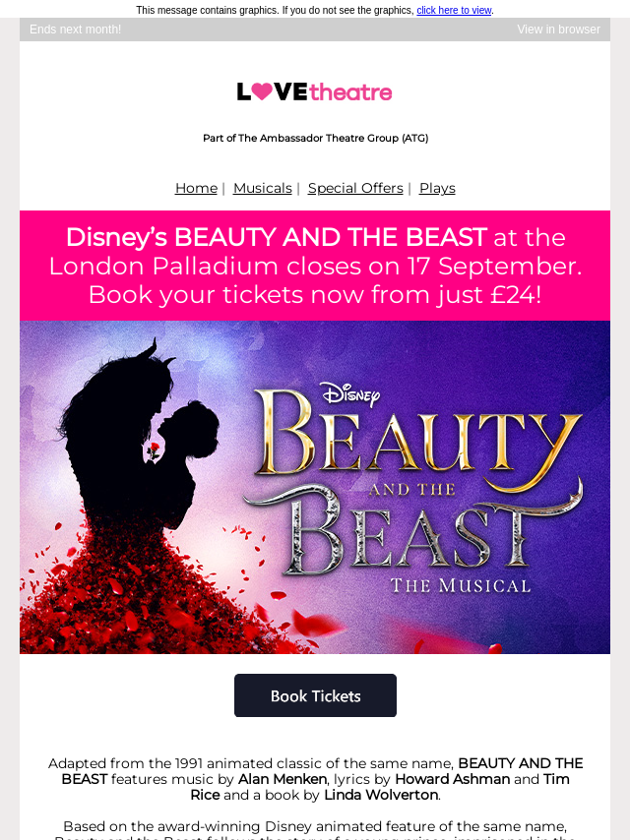Click the Ambassador Theatre Group tagline
Screen dimensions: 630x840
(315, 139)
